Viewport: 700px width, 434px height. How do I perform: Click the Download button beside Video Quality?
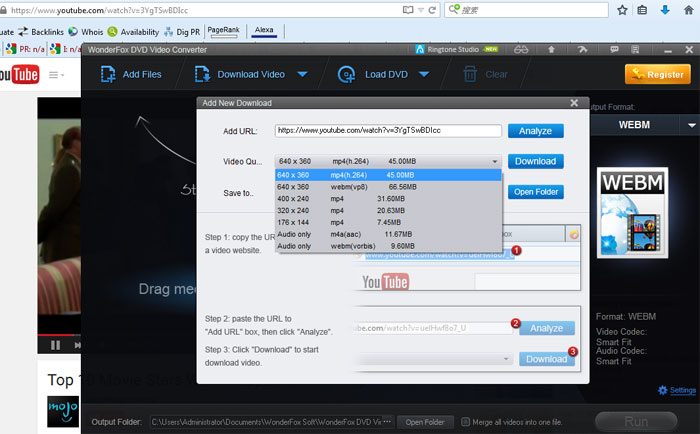535,161
